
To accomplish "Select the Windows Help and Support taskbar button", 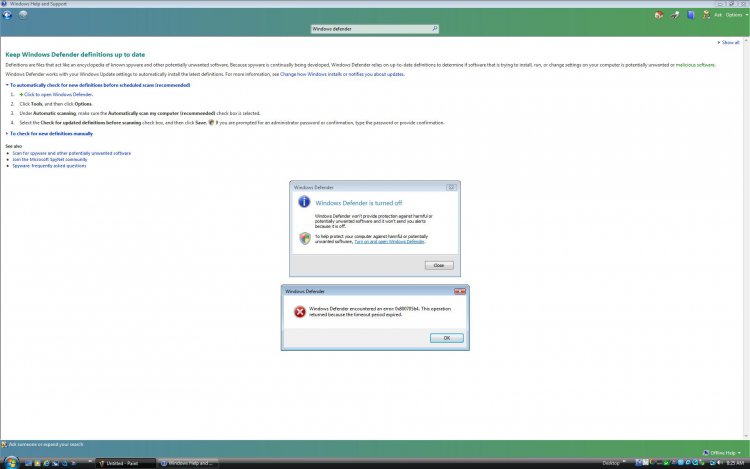I will pos(188,463).
